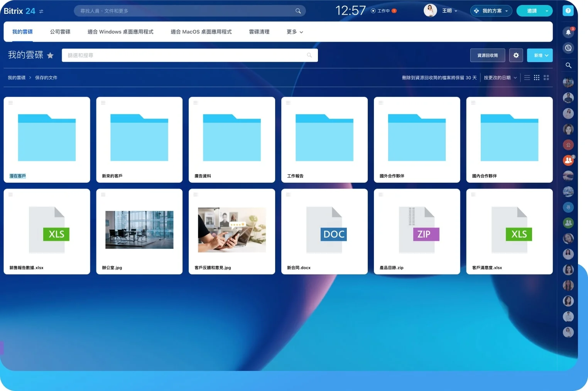Open the 新增 dropdown button

(540, 56)
